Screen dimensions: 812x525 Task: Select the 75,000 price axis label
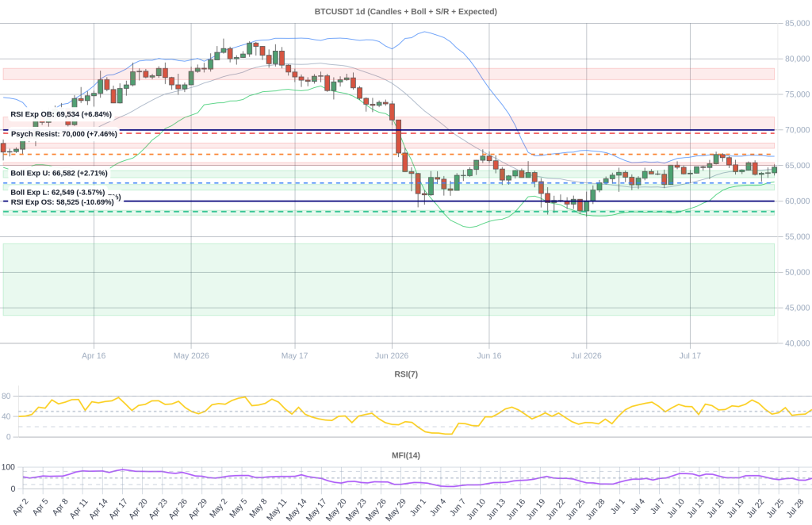(x=797, y=94)
